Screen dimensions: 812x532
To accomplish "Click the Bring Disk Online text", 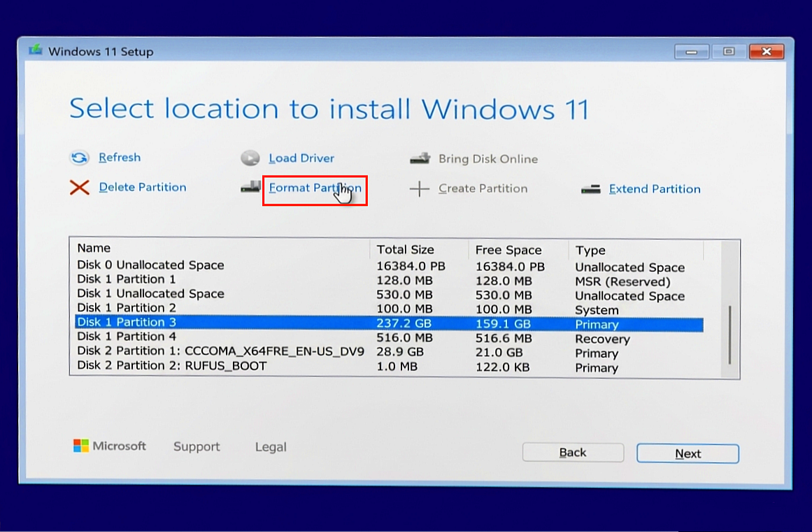I will pos(487,159).
